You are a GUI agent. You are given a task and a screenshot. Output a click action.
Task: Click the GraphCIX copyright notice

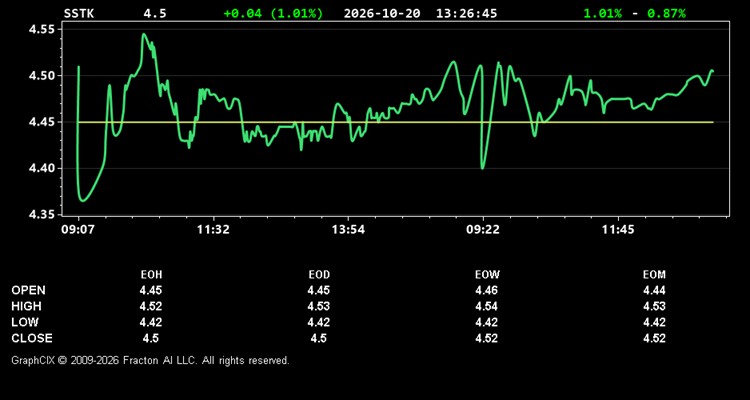(x=150, y=360)
